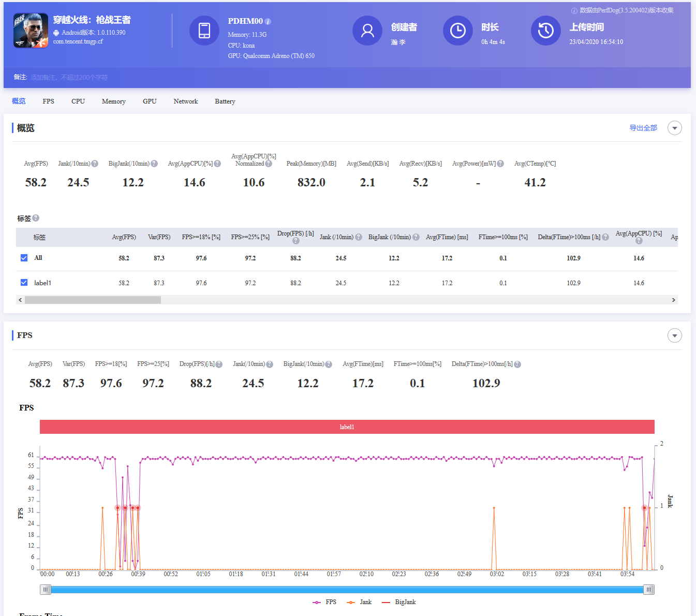This screenshot has width=696, height=616.
Task: Click help icon beside Drop(FPS)[/h] in FPS section
Action: [219, 364]
